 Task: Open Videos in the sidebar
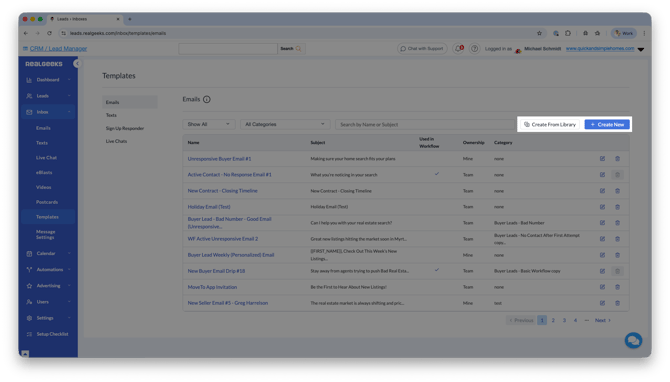tap(44, 187)
